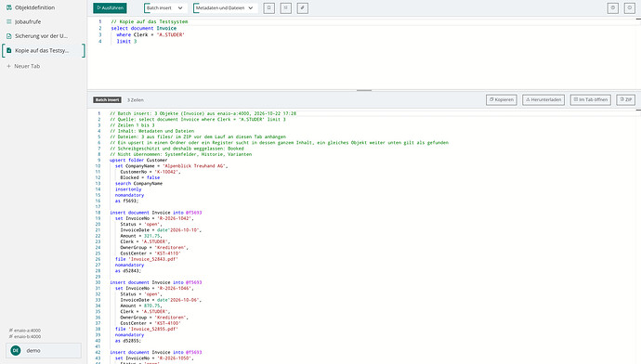Click the 'insertonly' keyword line

click(128, 189)
